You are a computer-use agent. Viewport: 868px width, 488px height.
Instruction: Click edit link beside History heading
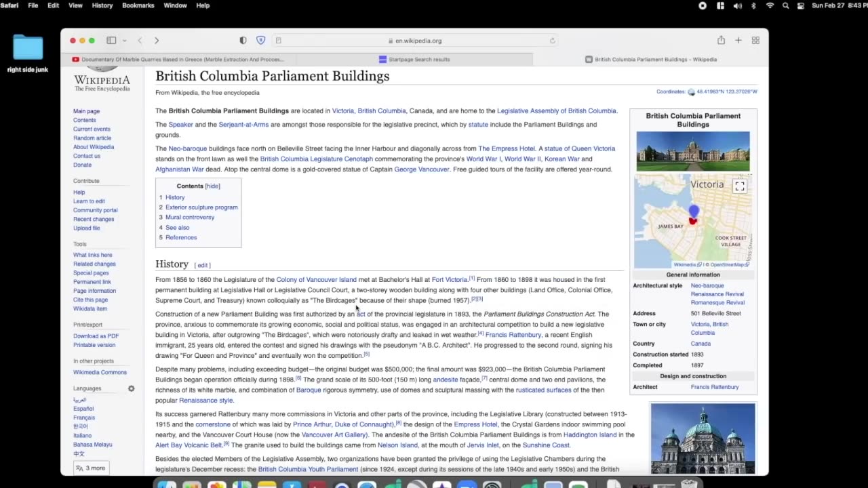tap(203, 265)
